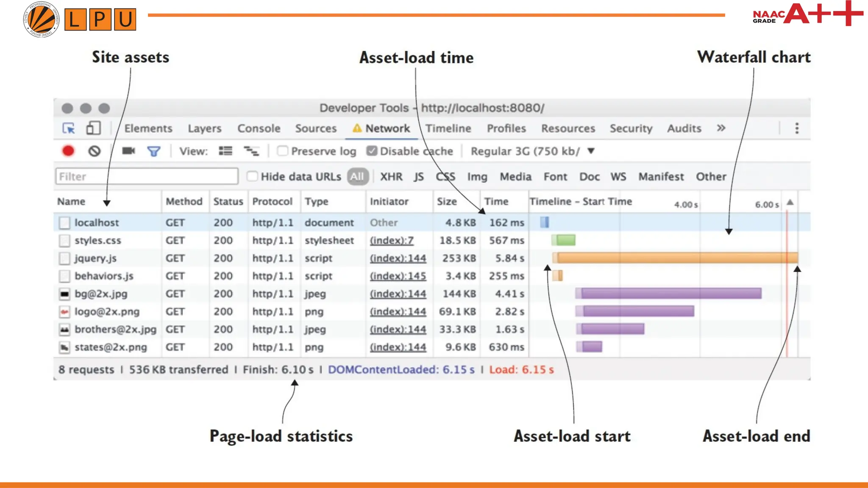Screen dimensions: 868x488
Task: Uncheck the Disable cache checkbox
Action: 372,151
